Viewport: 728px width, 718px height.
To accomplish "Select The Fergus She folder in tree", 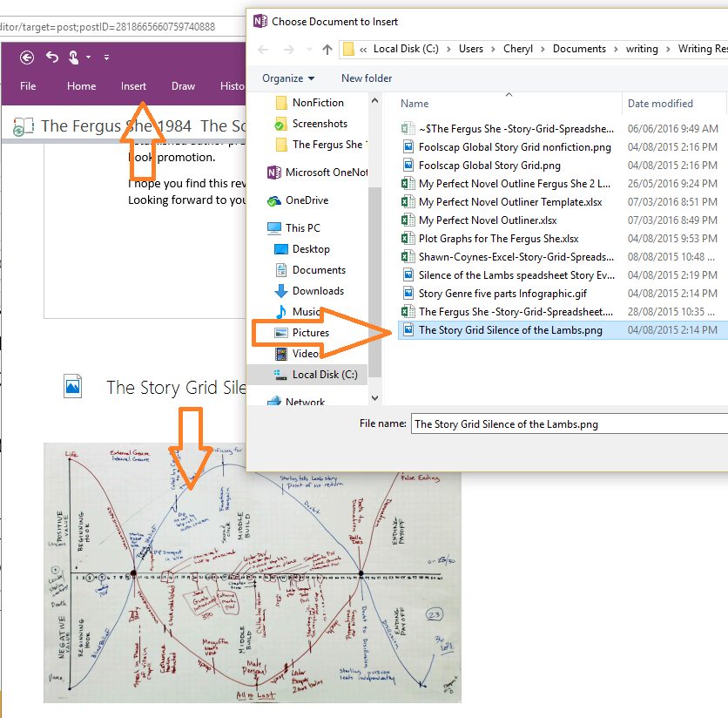I will 320,145.
